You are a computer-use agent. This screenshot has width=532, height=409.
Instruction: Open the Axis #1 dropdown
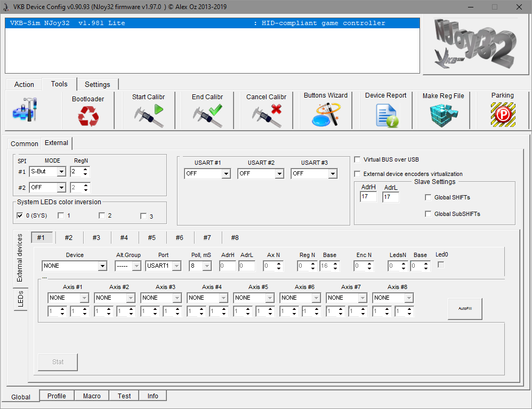pyautogui.click(x=84, y=298)
